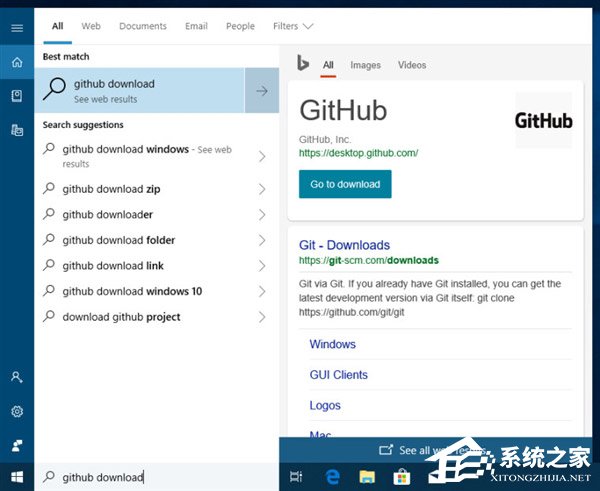This screenshot has width=600, height=491.
Task: Click the large GitHub title heading
Action: (x=343, y=111)
